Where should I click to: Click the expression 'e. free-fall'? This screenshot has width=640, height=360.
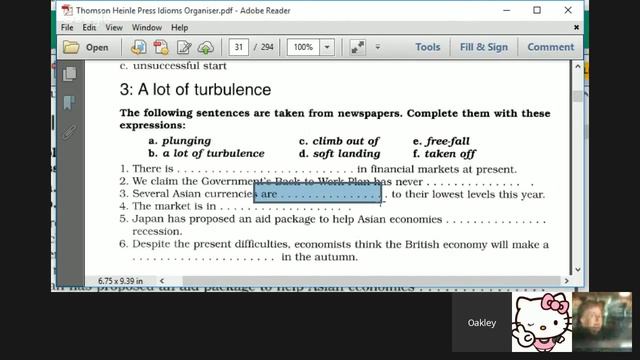tap(441, 141)
